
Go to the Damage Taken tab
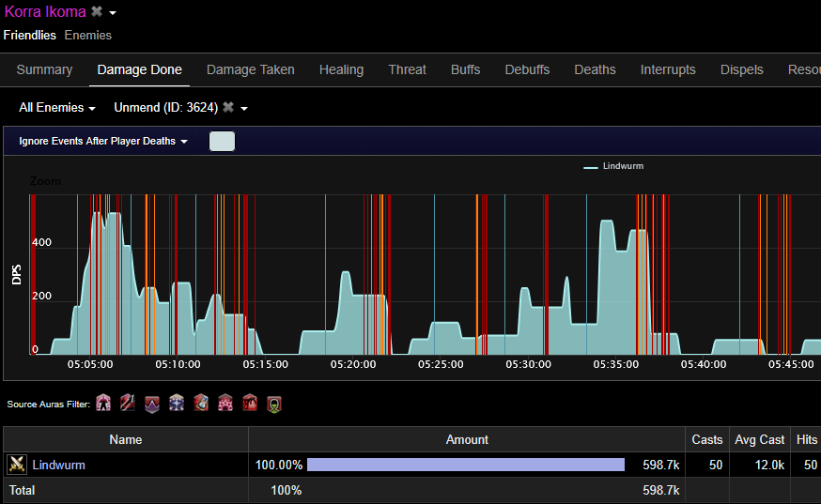click(251, 69)
